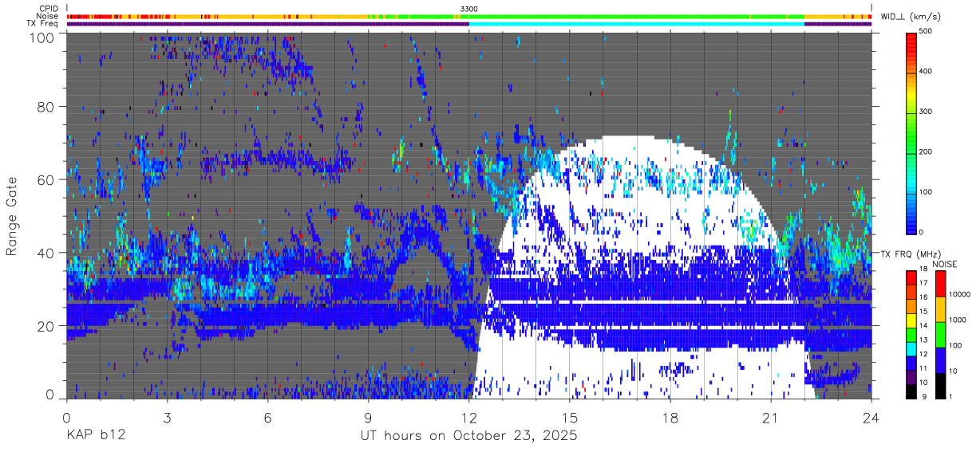Click the y-axis tick label '20'
The image size is (980, 452).
47,326
